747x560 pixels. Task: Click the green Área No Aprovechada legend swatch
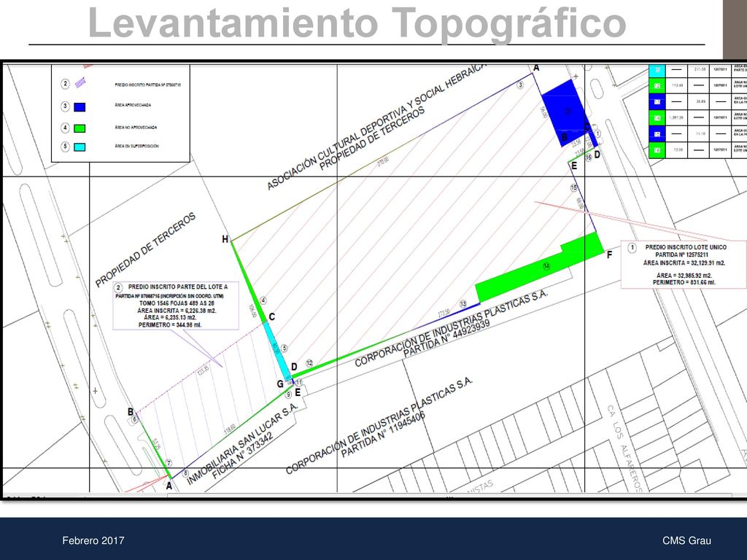[x=80, y=128]
